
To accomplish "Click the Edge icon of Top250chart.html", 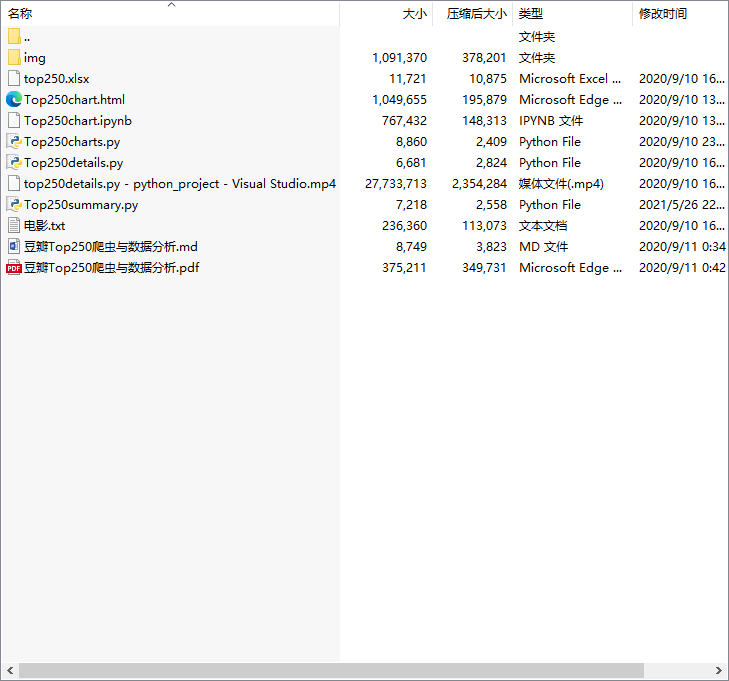I will (x=14, y=99).
